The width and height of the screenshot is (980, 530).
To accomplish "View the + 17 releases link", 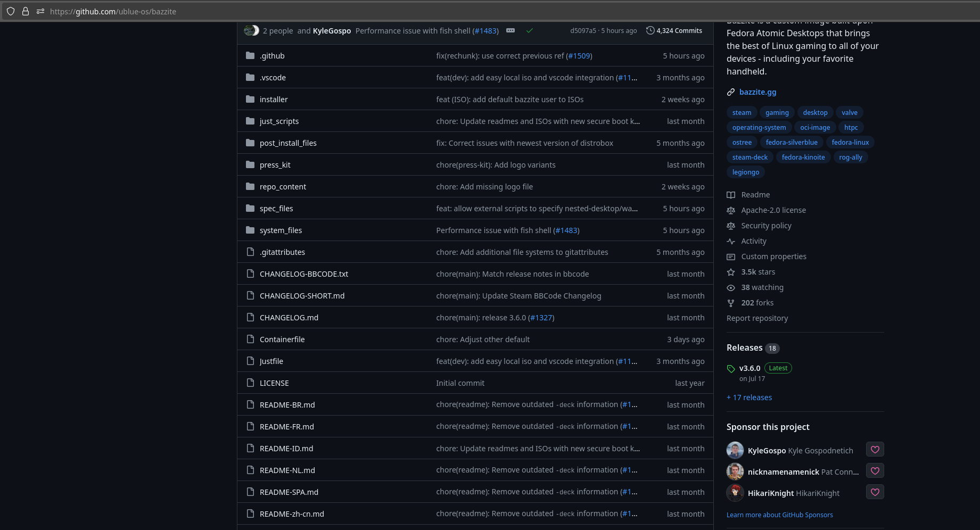I will click(x=749, y=397).
